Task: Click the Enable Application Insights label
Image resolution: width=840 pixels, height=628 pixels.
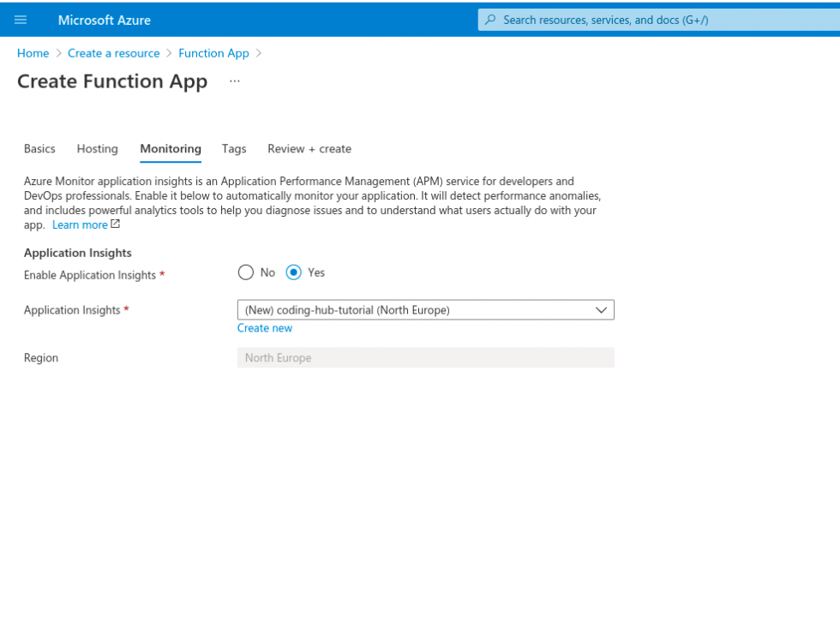Action: pos(90,275)
